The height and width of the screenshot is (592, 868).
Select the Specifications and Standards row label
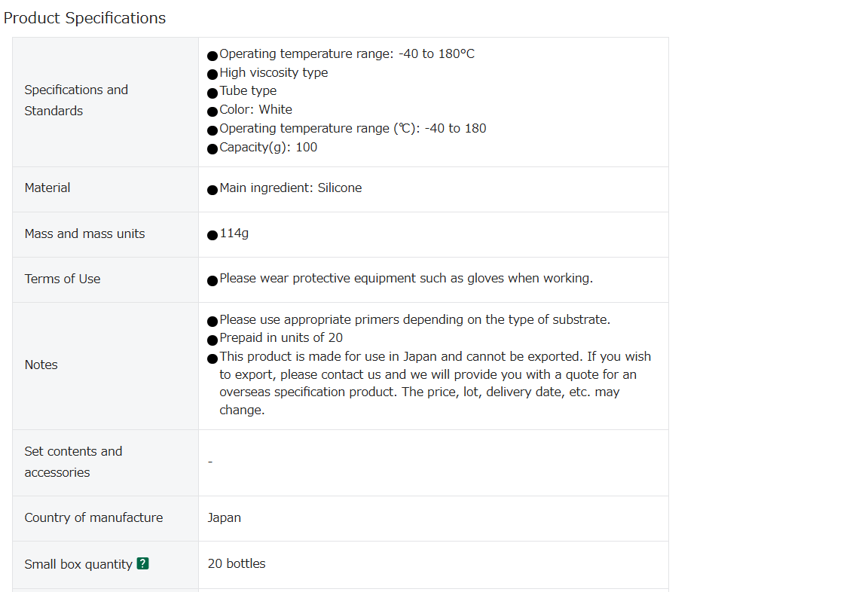76,100
